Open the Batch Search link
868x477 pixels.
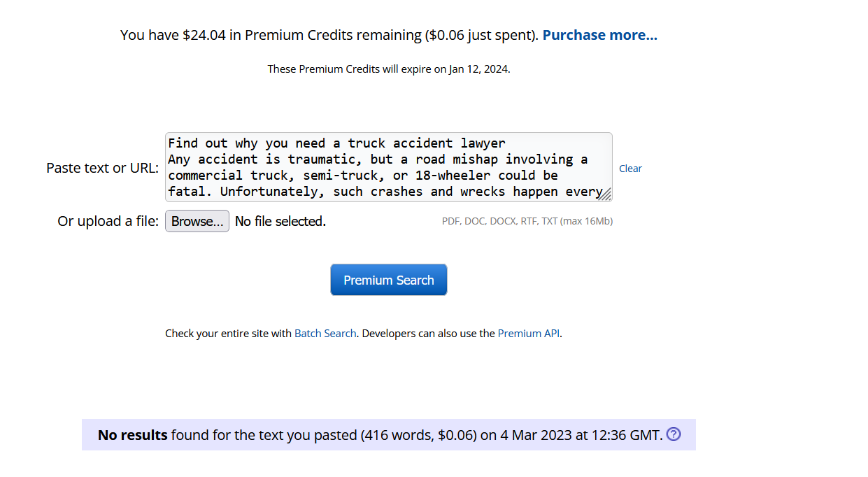pos(325,334)
